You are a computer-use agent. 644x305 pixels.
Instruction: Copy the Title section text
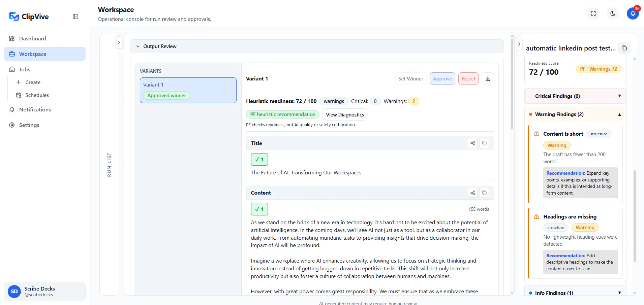point(484,143)
